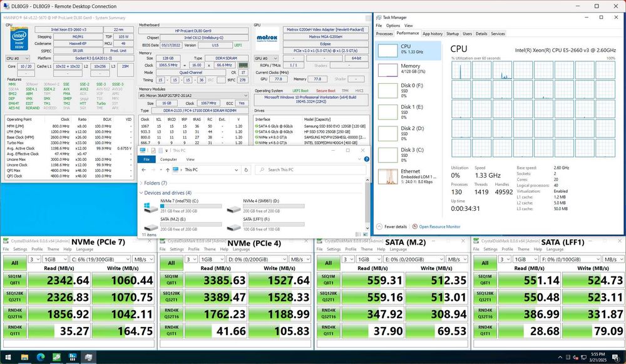The height and width of the screenshot is (364, 626).
Task: Open the Windows Start menu
Action: [x=8, y=357]
